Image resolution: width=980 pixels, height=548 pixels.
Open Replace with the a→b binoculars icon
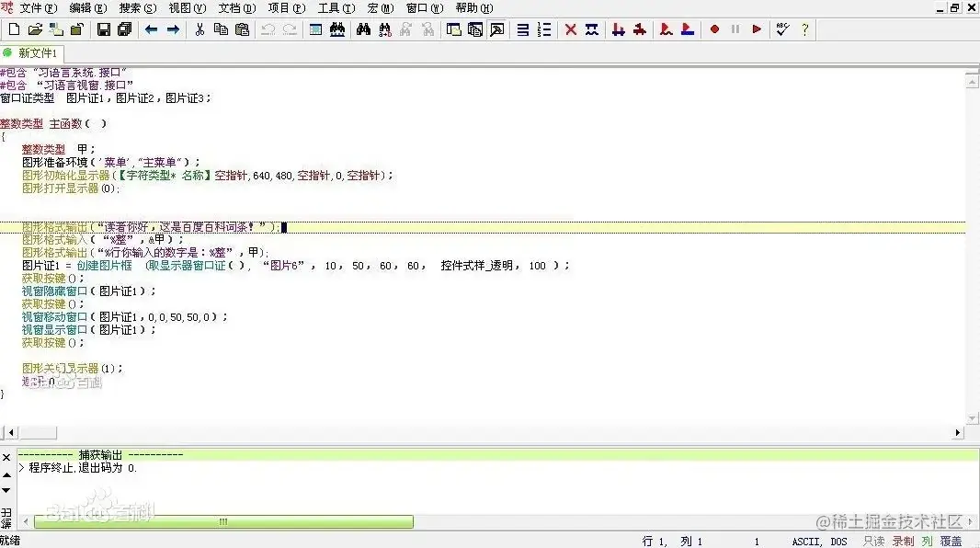point(384,29)
